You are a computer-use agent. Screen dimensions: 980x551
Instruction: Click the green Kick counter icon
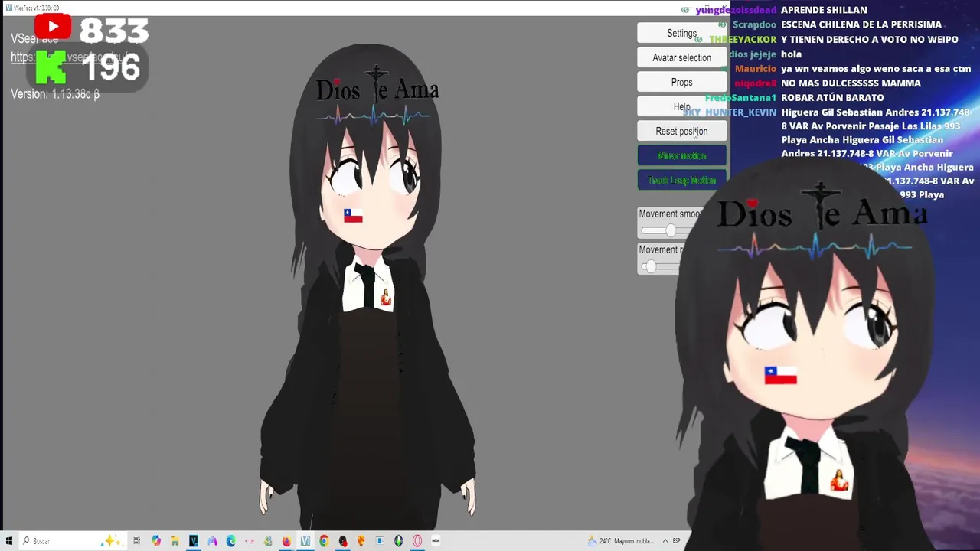[x=51, y=67]
